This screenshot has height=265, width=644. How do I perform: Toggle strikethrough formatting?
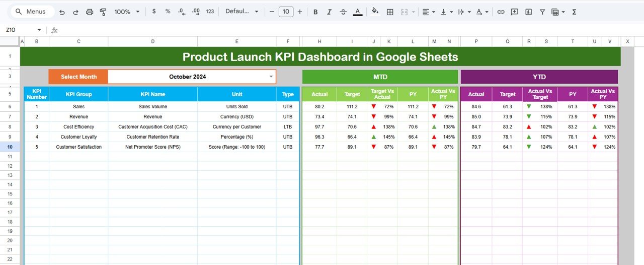tap(343, 12)
